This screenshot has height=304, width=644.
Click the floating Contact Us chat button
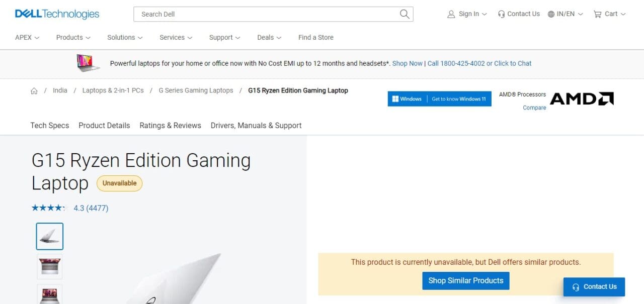click(x=594, y=287)
